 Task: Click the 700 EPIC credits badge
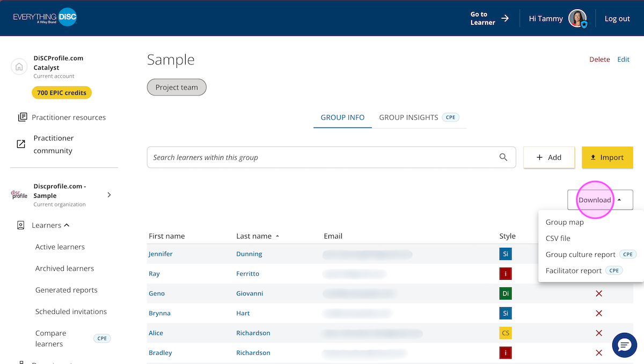(62, 93)
